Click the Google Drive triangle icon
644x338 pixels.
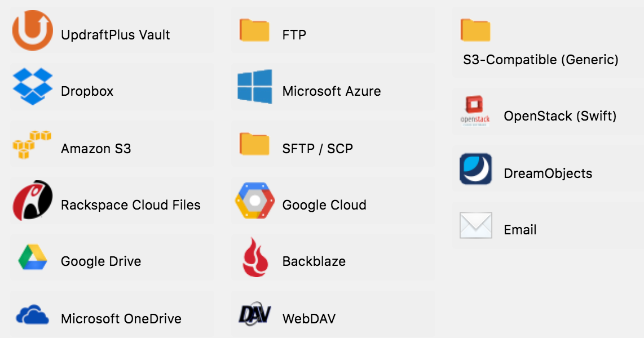point(32,257)
